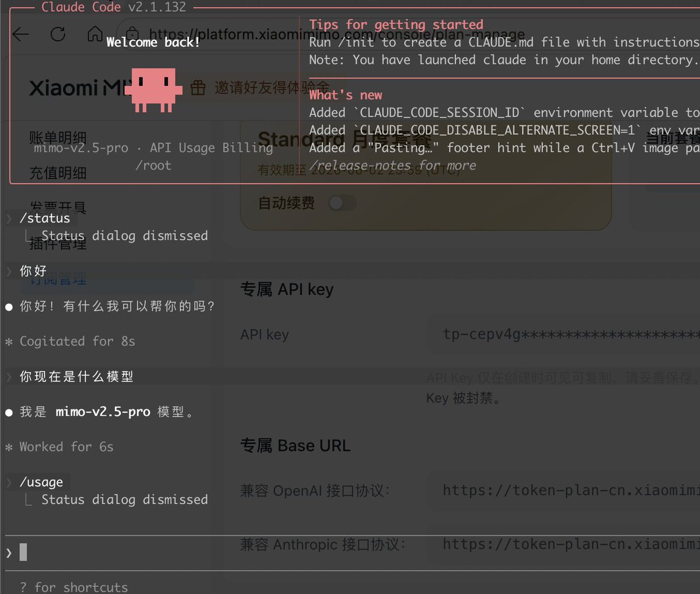Image resolution: width=700 pixels, height=594 pixels.
Task: Open 充值明细 in the sidebar
Action: point(58,173)
